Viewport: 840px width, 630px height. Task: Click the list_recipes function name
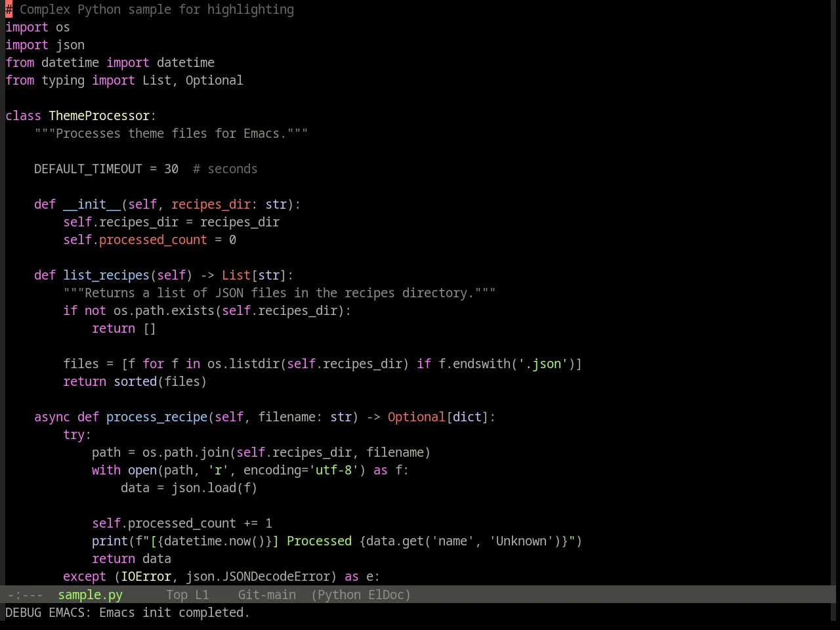pyautogui.click(x=106, y=275)
